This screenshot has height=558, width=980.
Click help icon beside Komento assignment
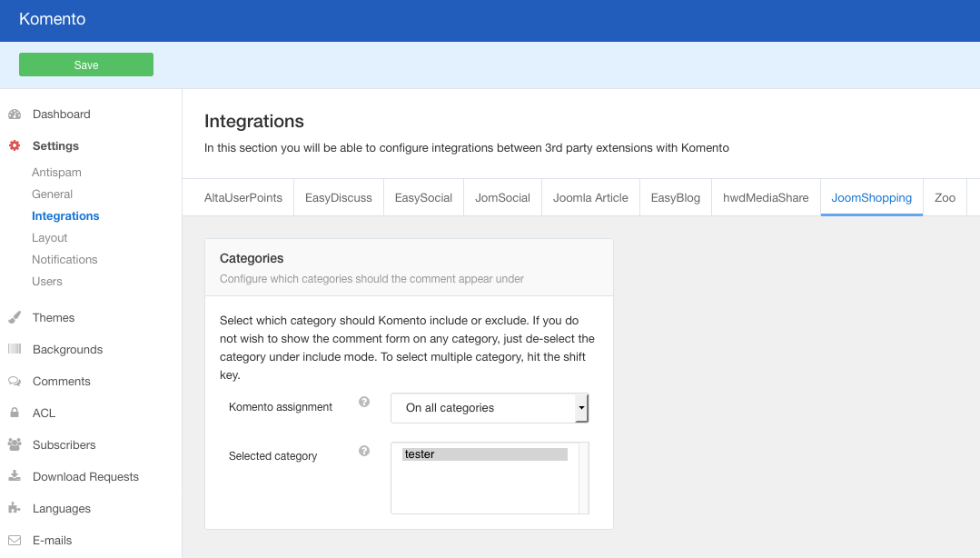(363, 402)
